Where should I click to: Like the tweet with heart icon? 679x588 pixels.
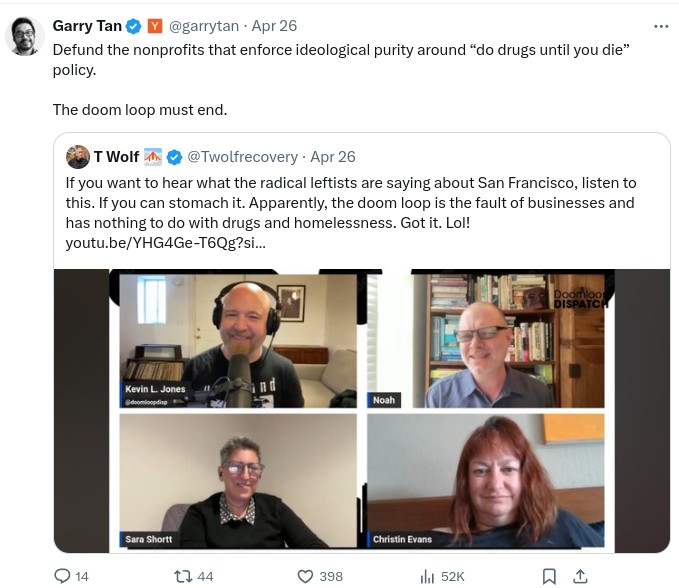[x=305, y=576]
